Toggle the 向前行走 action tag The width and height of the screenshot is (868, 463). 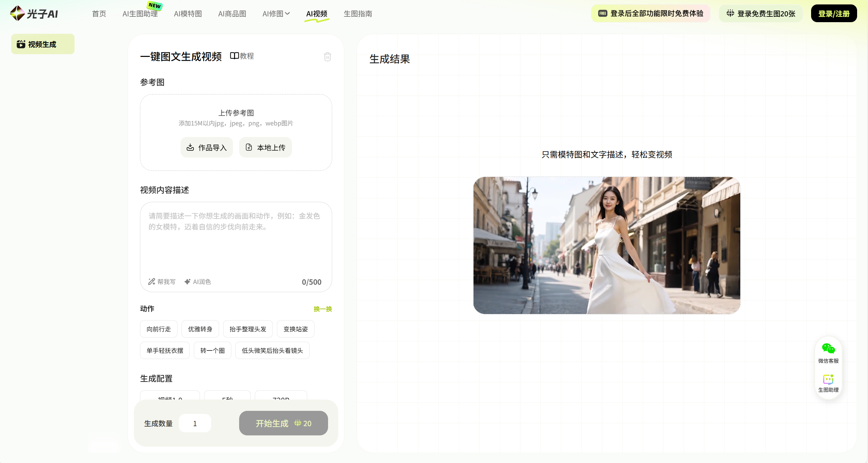tap(158, 329)
